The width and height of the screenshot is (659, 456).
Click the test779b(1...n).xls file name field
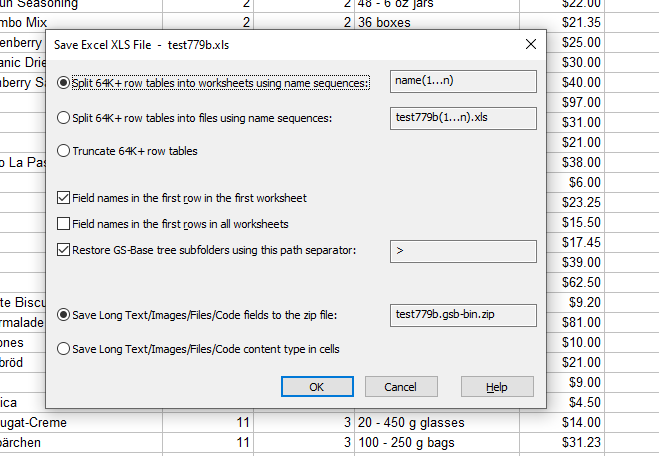click(462, 119)
